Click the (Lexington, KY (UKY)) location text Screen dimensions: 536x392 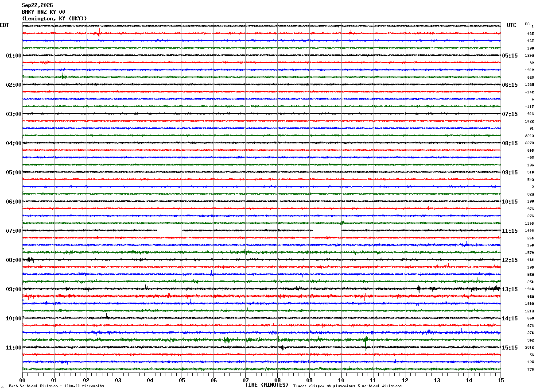(x=54, y=19)
